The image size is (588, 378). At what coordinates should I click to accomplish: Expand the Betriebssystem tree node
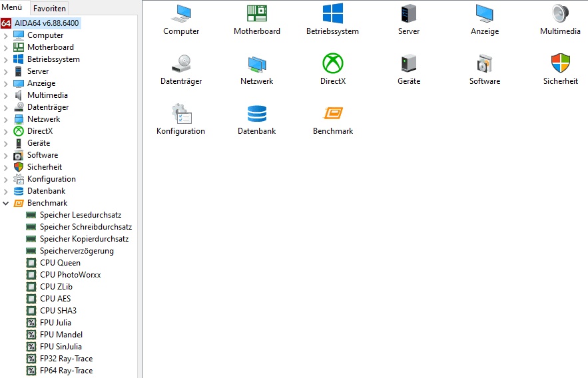click(5, 60)
